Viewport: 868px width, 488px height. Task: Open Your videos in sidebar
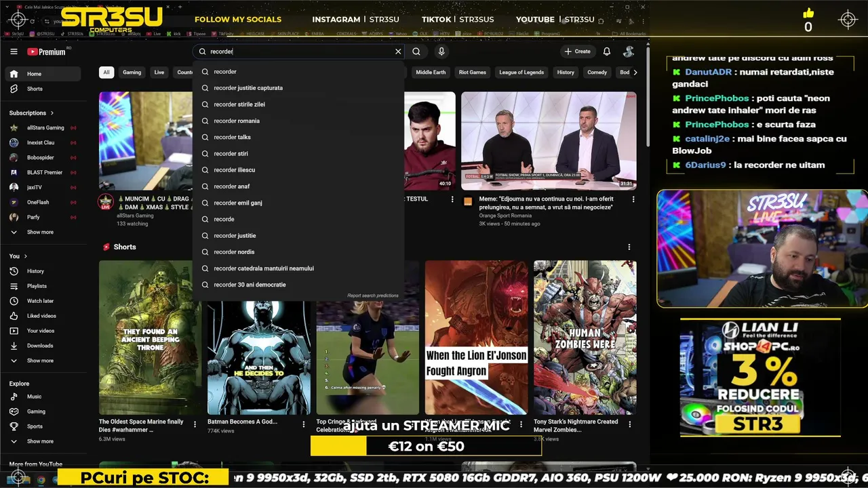pyautogui.click(x=43, y=331)
